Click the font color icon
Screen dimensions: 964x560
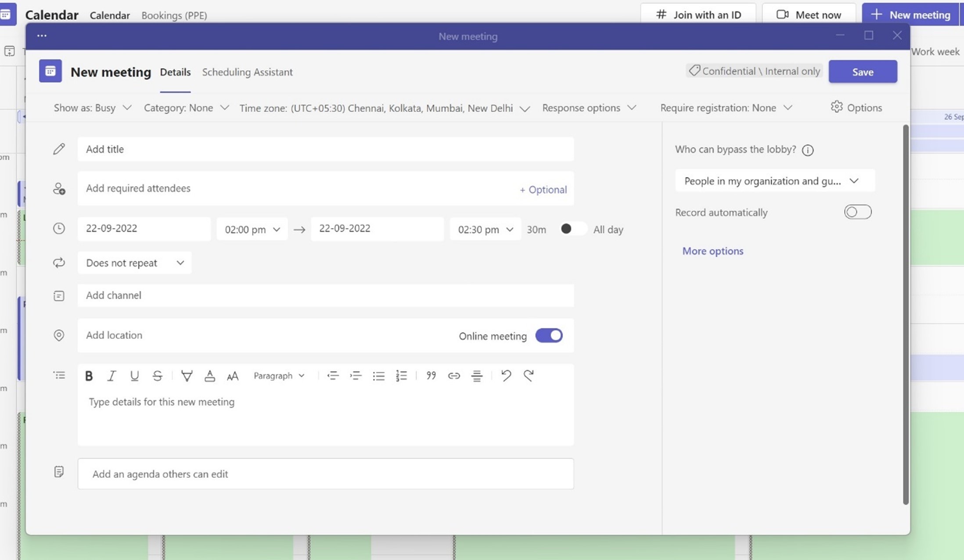pyautogui.click(x=209, y=376)
